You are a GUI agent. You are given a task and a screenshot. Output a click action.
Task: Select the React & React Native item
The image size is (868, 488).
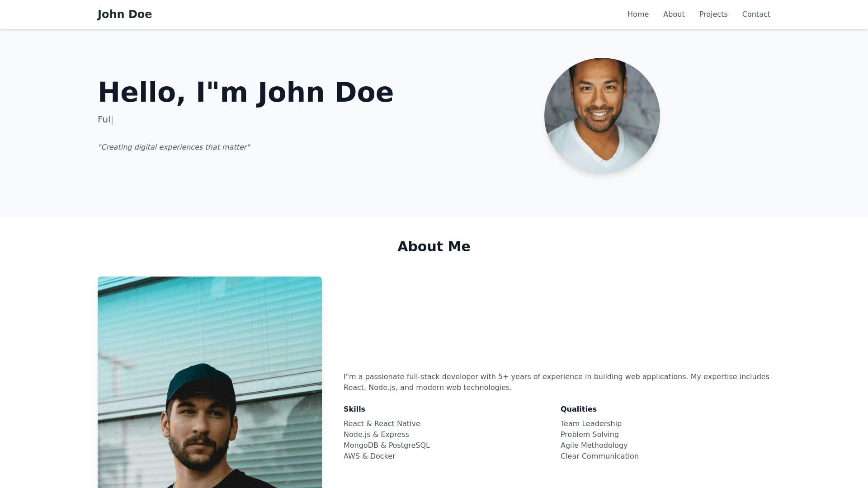382,424
